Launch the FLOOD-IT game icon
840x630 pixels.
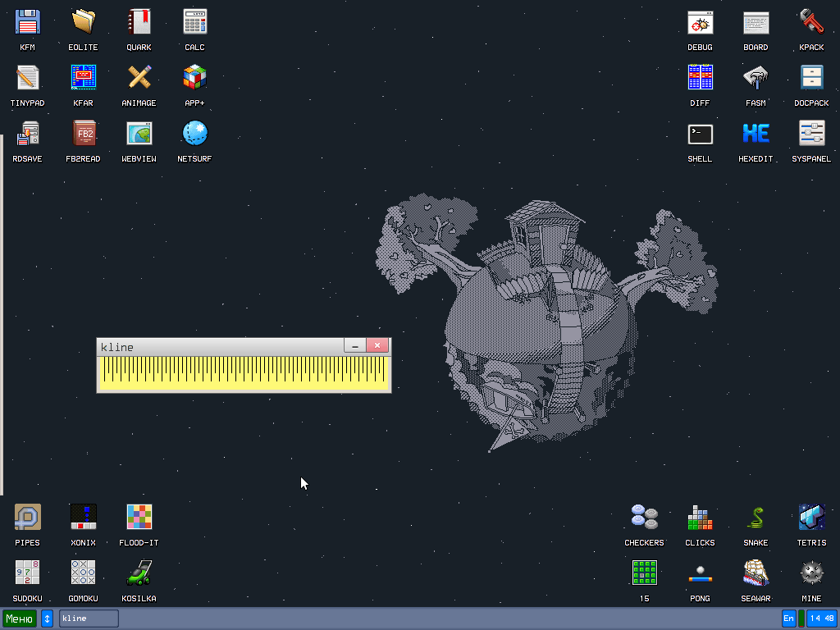click(x=139, y=518)
